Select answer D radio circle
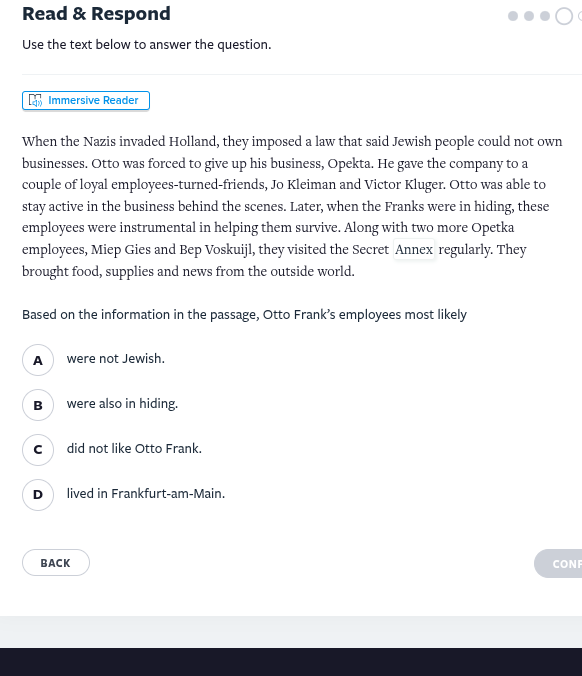This screenshot has height=676, width=582. click(38, 494)
